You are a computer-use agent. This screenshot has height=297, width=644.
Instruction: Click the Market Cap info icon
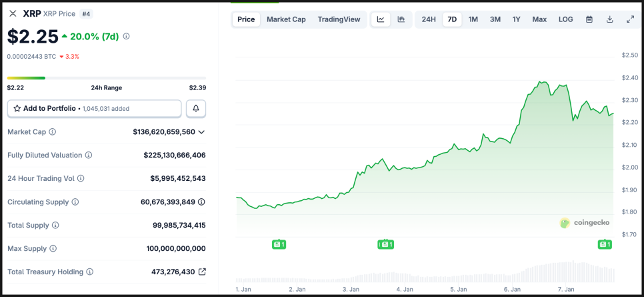tap(53, 132)
